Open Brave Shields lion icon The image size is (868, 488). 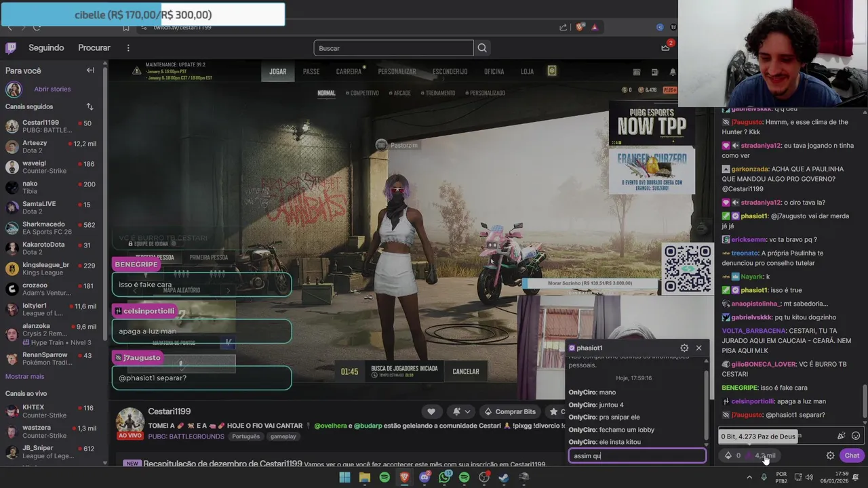coord(580,27)
